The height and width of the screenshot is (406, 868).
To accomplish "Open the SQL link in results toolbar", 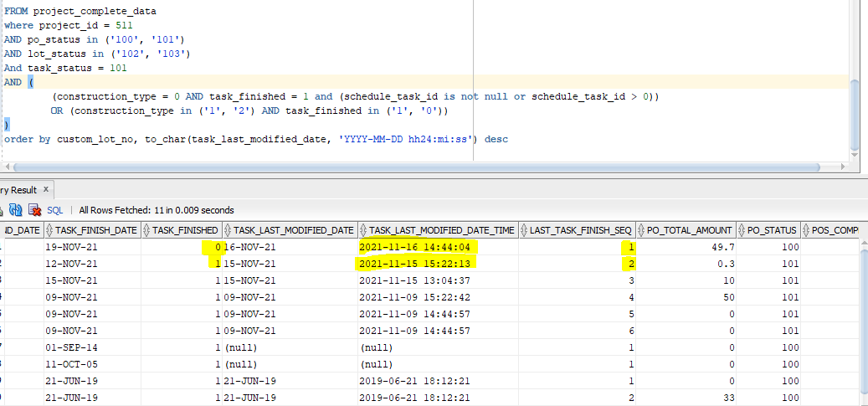I will (54, 210).
